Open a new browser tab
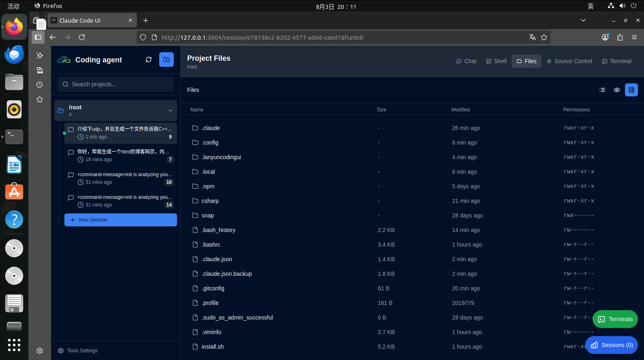The width and height of the screenshot is (644, 360). coord(146,21)
